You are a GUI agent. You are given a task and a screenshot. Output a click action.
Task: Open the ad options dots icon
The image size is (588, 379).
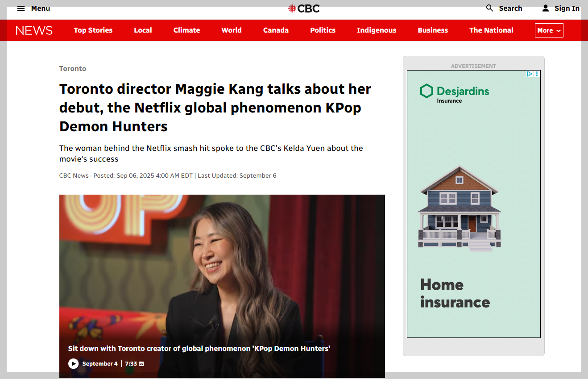(x=537, y=74)
